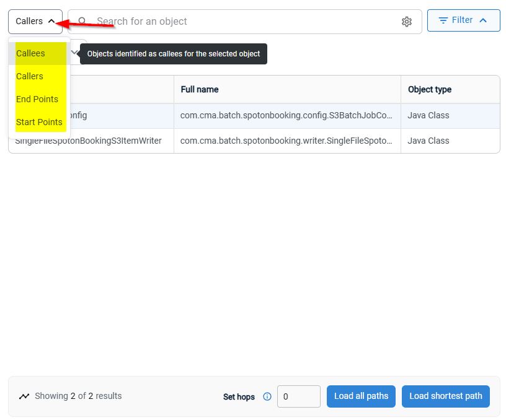Collapse the Filter chevron arrow
The width and height of the screenshot is (506, 420).
tap(483, 20)
